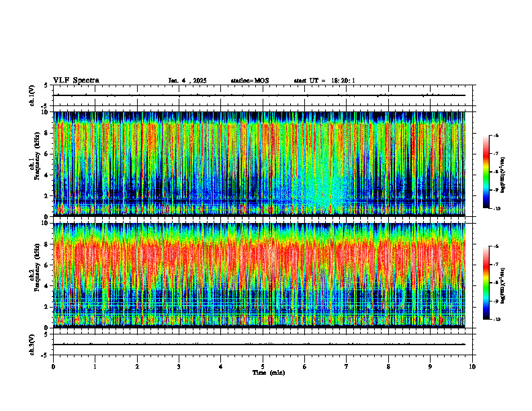532x411 pixels.
Task: Click the "-7" label on ch.2 colorbar
Action: [x=496, y=265]
